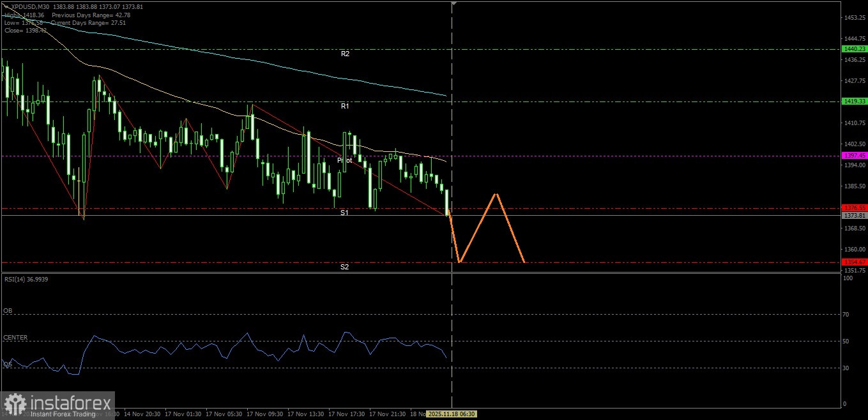Viewport: 868px width, 420px height.
Task: Toggle the CENTER level in RSI panel
Action: (14, 337)
